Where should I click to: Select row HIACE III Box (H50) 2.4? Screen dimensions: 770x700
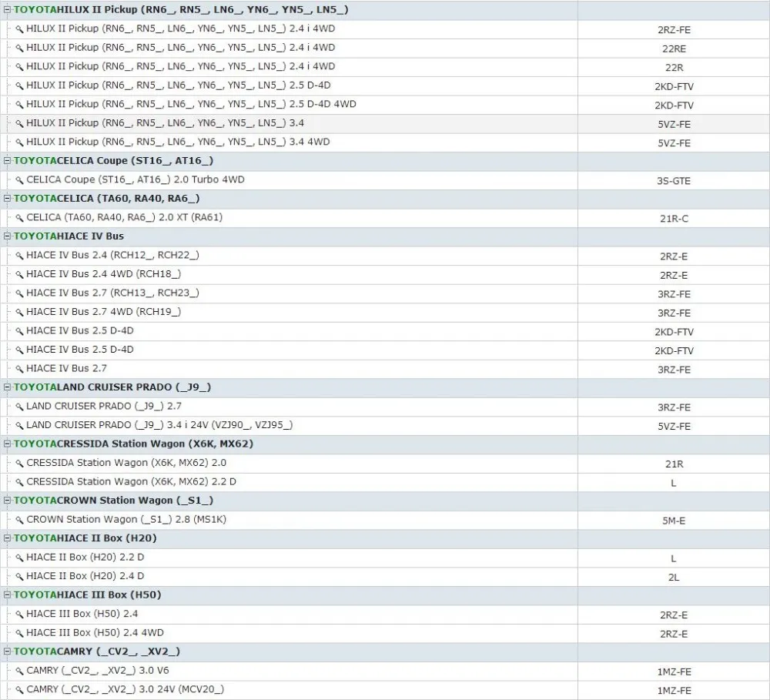(385, 614)
